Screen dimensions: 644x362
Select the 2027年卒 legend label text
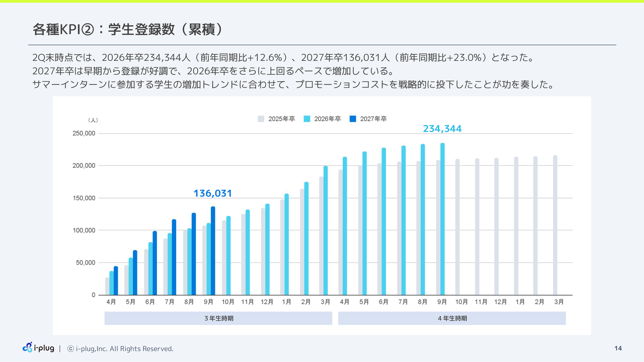pyautogui.click(x=373, y=119)
